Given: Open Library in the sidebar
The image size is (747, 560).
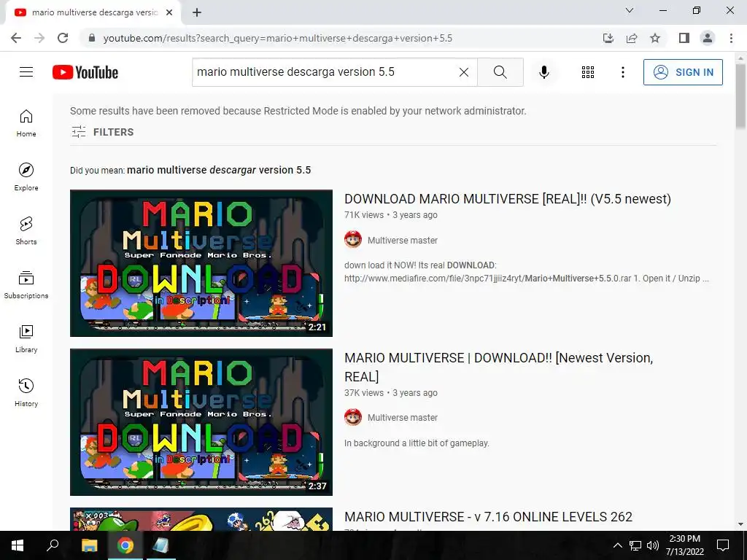Looking at the screenshot, I should (26, 338).
